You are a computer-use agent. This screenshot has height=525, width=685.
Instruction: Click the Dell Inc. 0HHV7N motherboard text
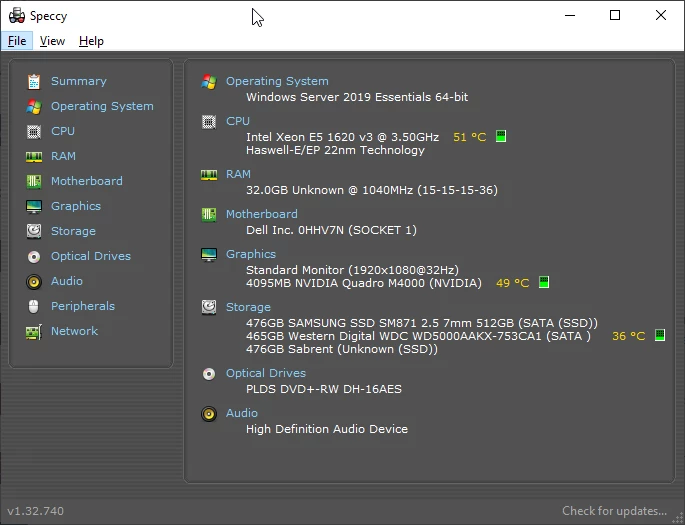tap(331, 230)
